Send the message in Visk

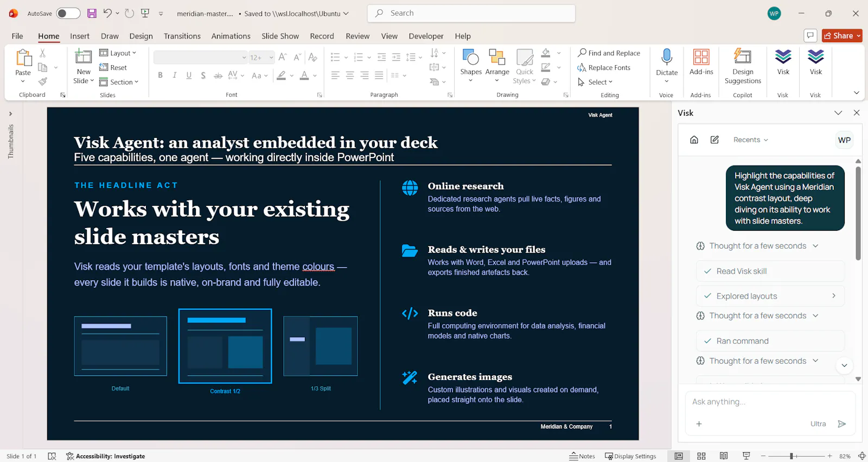coord(841,424)
